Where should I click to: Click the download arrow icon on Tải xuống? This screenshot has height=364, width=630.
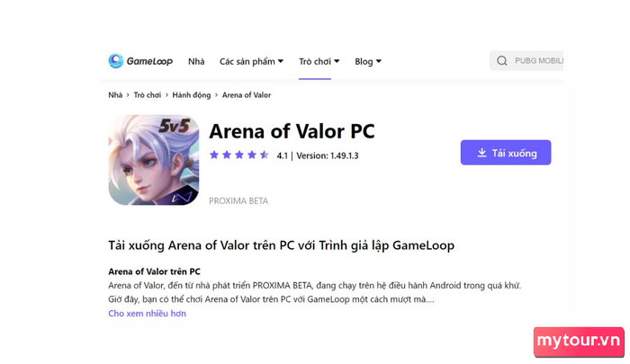point(481,153)
